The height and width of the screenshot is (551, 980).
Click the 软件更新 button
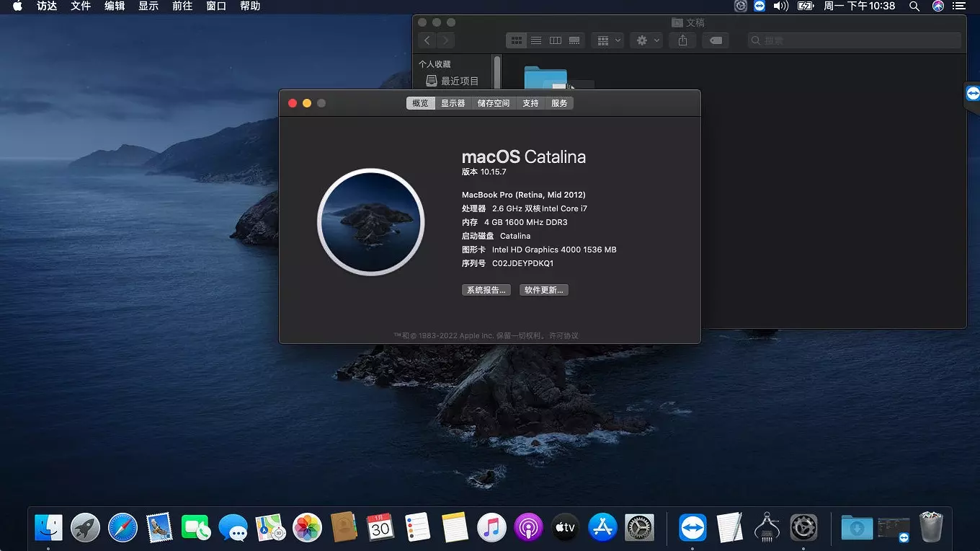[x=543, y=289]
